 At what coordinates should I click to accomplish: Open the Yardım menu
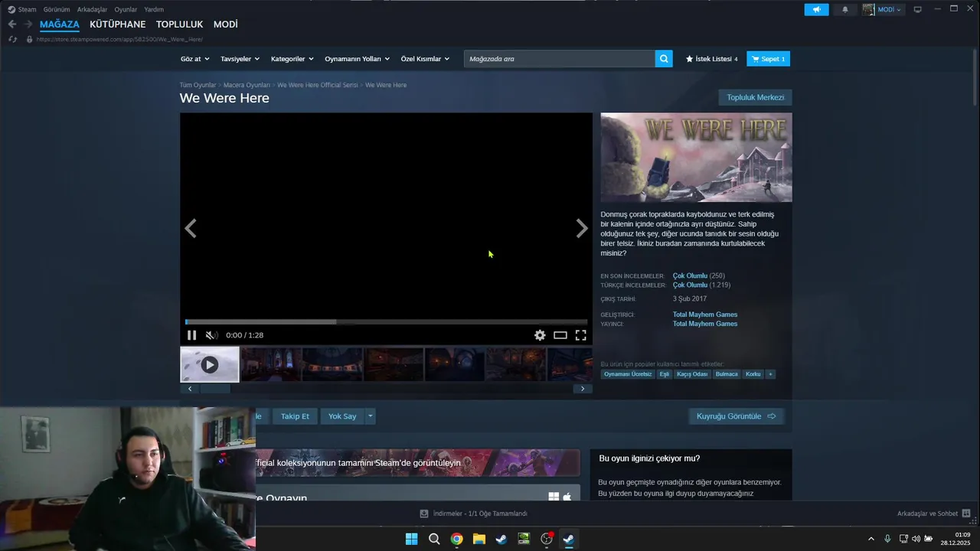[x=154, y=9]
